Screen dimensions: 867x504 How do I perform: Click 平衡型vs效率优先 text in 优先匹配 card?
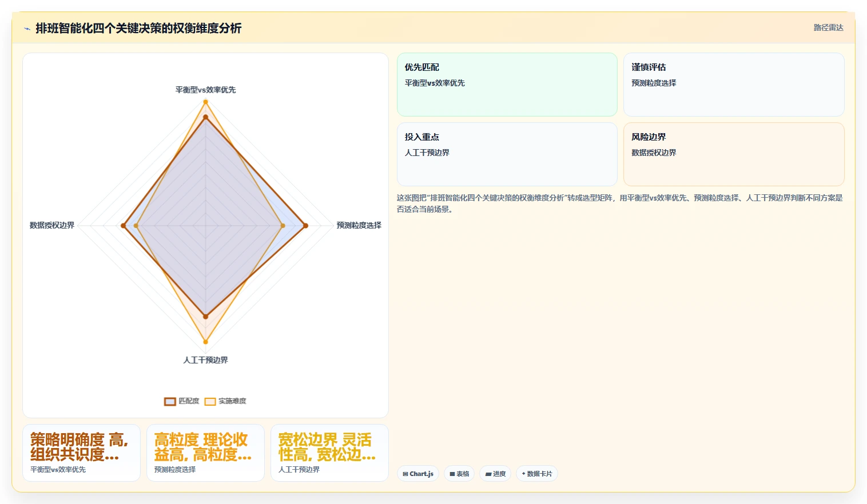tap(435, 83)
